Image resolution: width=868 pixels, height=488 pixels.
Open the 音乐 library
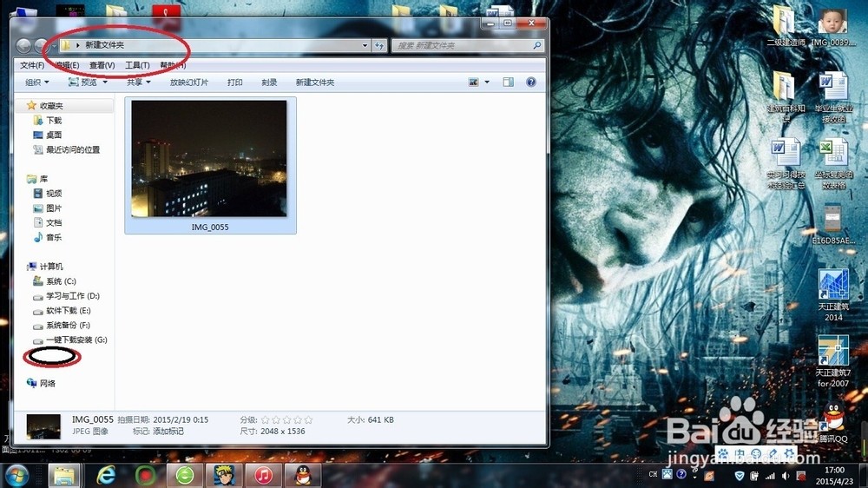(53, 237)
